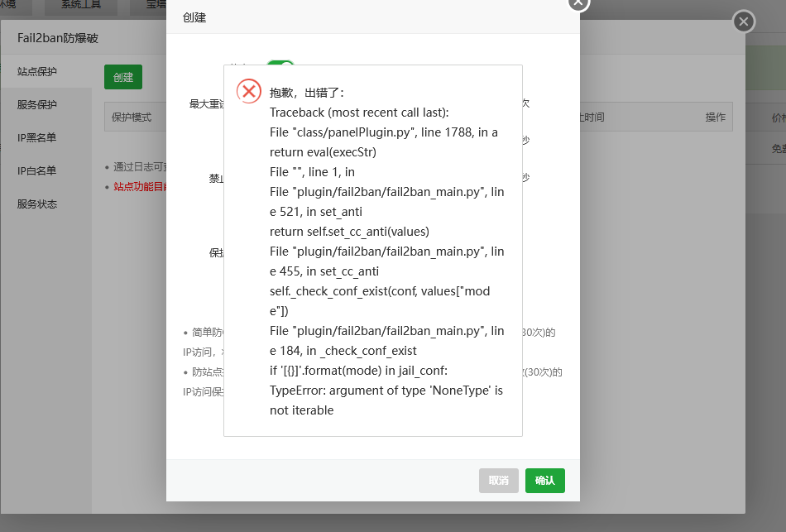The width and height of the screenshot is (786, 532).
Task: Open the 服务保护 tab
Action: click(37, 104)
